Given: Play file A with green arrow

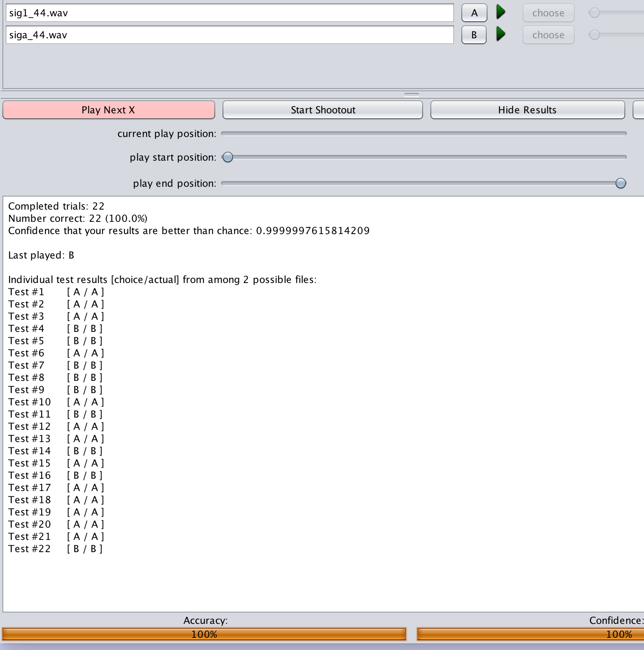Looking at the screenshot, I should point(501,12).
